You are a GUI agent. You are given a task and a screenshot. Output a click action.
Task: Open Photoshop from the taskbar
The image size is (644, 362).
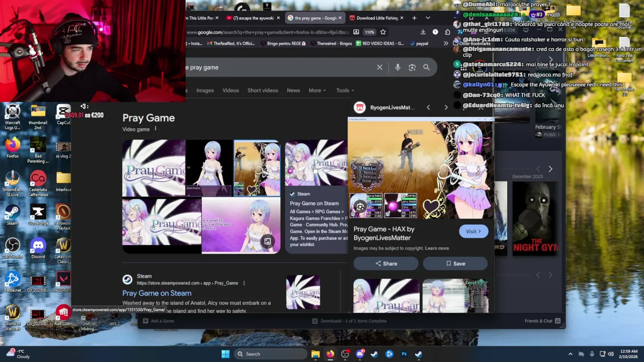404,354
